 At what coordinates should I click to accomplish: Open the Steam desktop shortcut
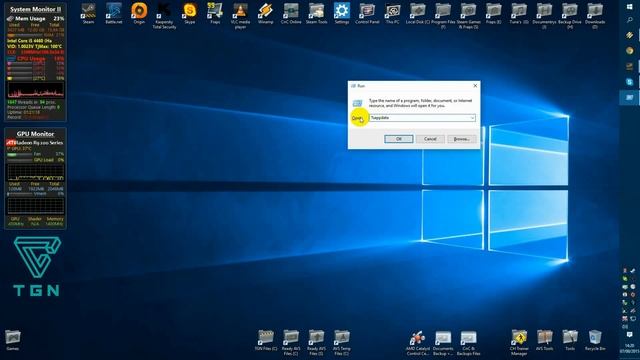[88, 13]
